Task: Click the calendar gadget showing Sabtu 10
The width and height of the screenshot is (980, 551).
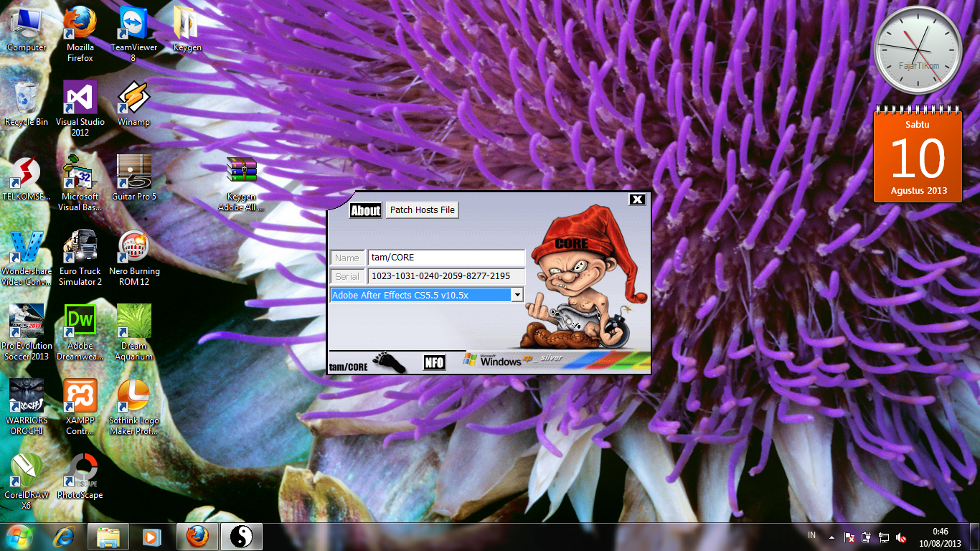Action: coord(918,154)
